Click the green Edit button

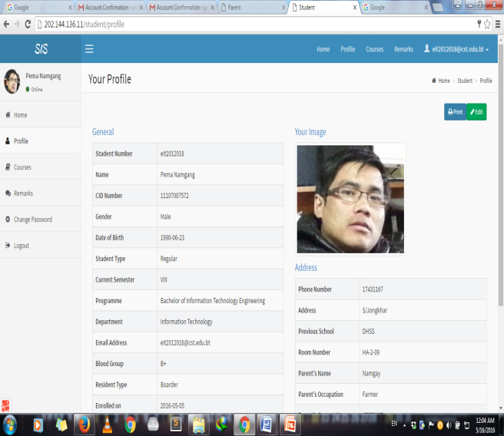pos(476,112)
